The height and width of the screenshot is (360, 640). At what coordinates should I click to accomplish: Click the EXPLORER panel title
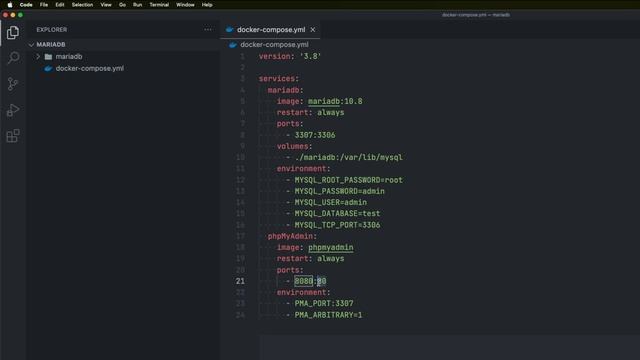click(52, 29)
